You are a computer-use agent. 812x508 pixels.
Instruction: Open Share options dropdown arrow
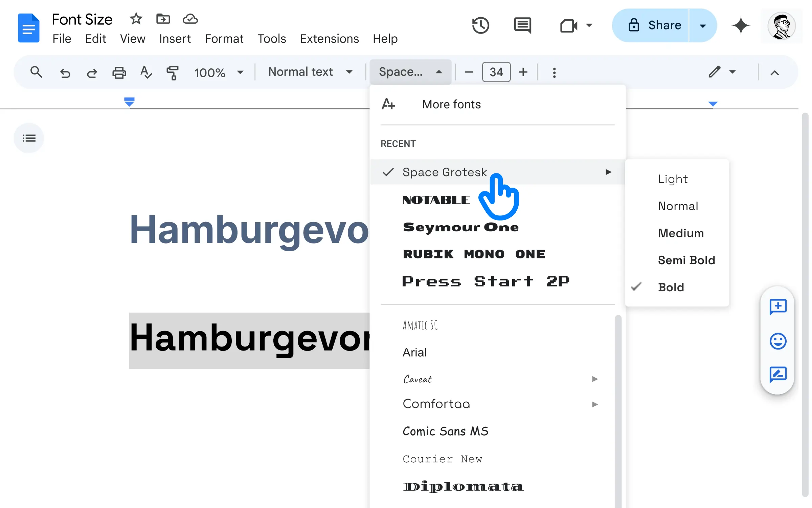(703, 26)
